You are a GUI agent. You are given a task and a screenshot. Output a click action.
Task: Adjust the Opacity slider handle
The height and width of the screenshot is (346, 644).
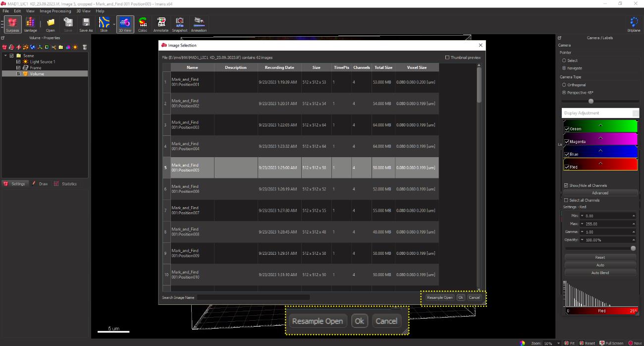tap(633, 248)
